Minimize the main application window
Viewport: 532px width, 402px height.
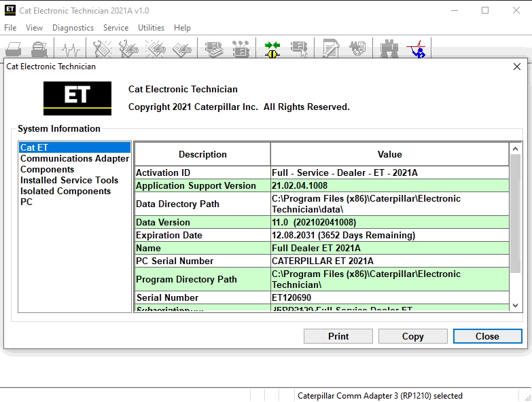(x=455, y=10)
